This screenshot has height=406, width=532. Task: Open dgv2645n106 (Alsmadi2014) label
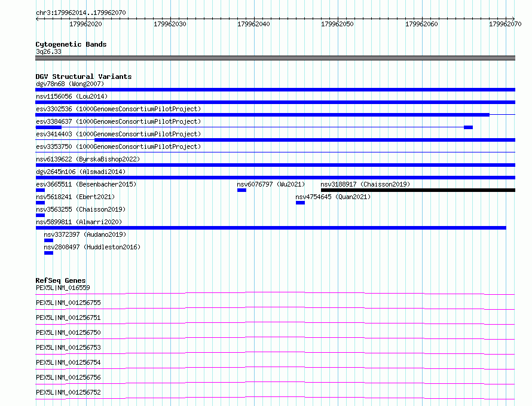[x=81, y=172]
